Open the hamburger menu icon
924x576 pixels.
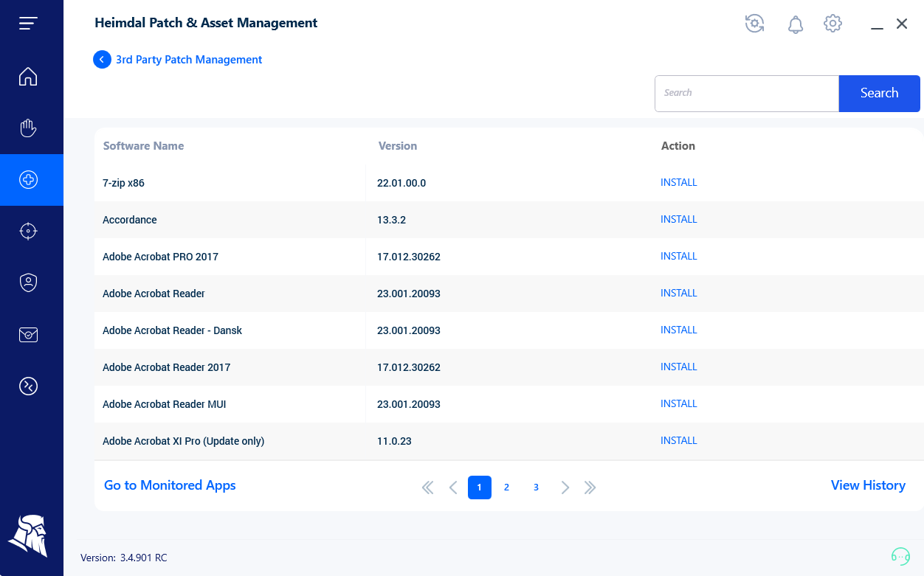point(28,24)
